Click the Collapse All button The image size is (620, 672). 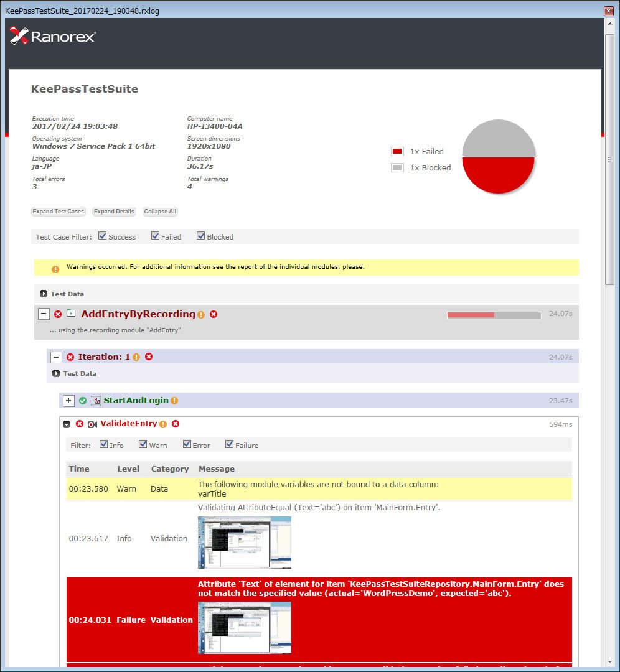(161, 212)
